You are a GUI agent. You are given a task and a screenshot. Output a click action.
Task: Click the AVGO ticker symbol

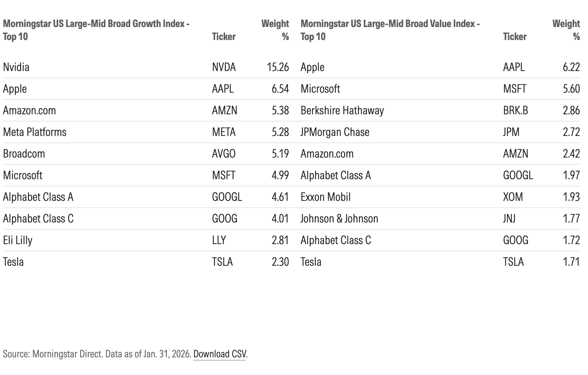(224, 154)
